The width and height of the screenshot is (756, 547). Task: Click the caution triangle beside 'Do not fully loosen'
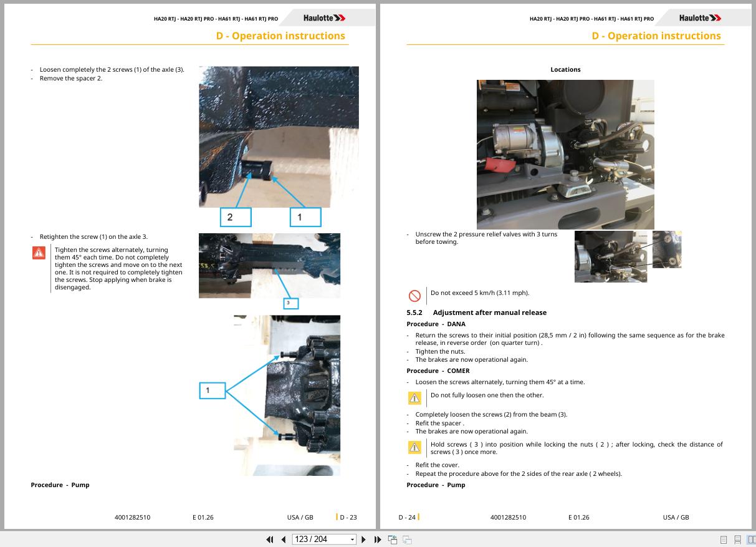[414, 398]
